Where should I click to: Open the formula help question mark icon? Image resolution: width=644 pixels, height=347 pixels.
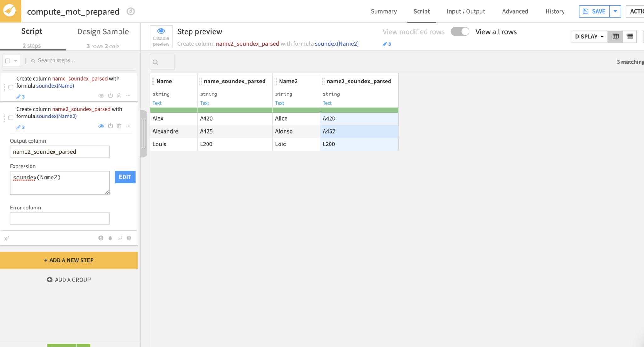(x=129, y=238)
